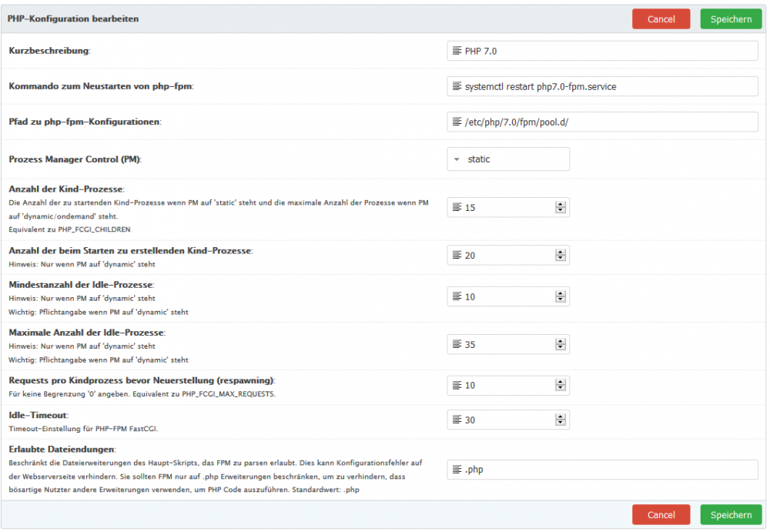Increase the Idle-Timeout value from 30

tap(561, 417)
